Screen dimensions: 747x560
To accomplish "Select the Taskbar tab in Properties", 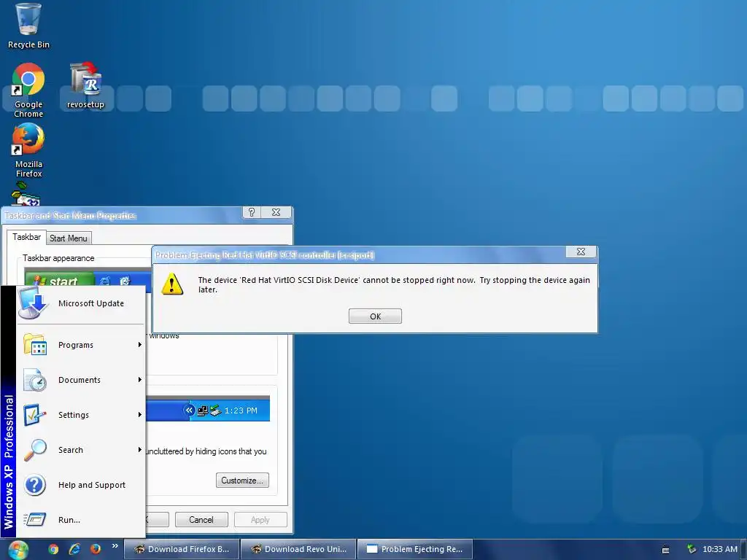I will point(27,237).
